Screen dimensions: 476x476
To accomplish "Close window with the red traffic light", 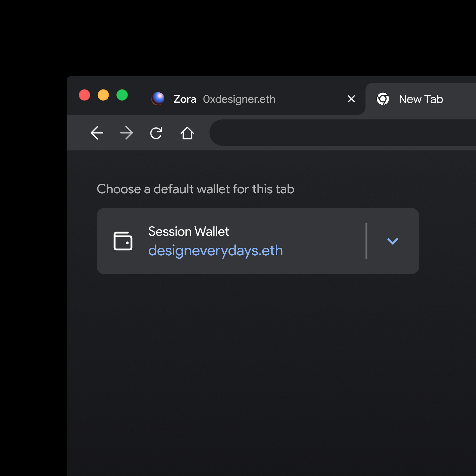I will point(84,95).
